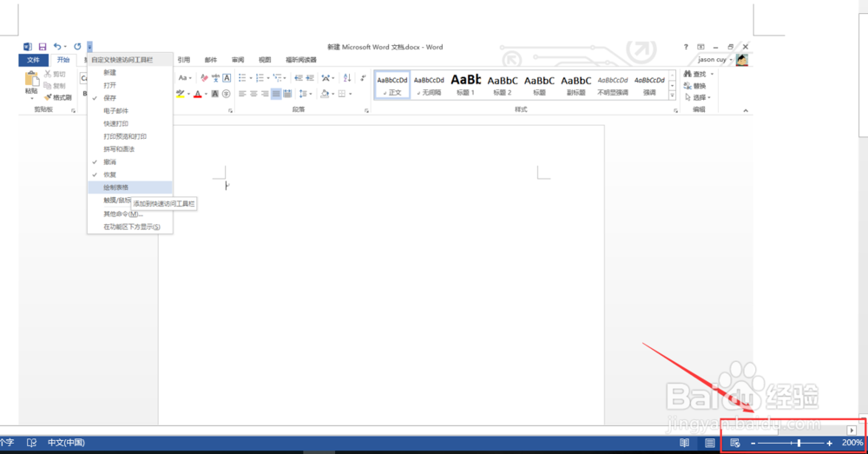Click the justify alignment icon

[x=276, y=94]
